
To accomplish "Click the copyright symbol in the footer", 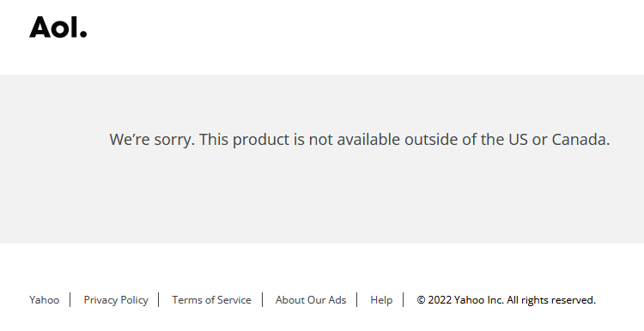I will [421, 300].
